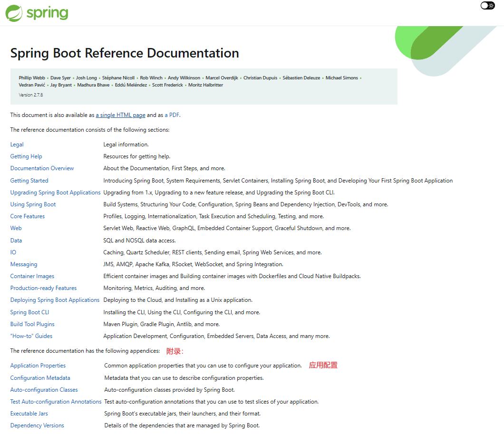Open Test Auto-configuration Annotations appendix
Viewport: 504px width, 444px height.
[x=56, y=402]
